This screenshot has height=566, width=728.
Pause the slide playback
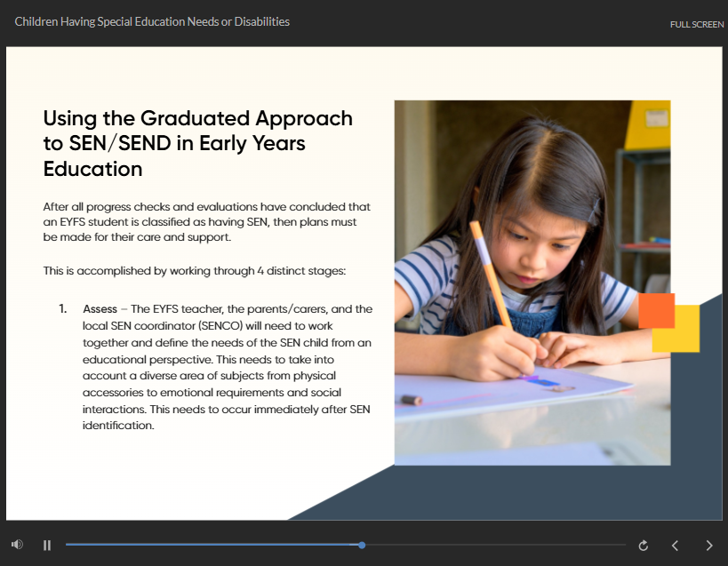coord(47,545)
